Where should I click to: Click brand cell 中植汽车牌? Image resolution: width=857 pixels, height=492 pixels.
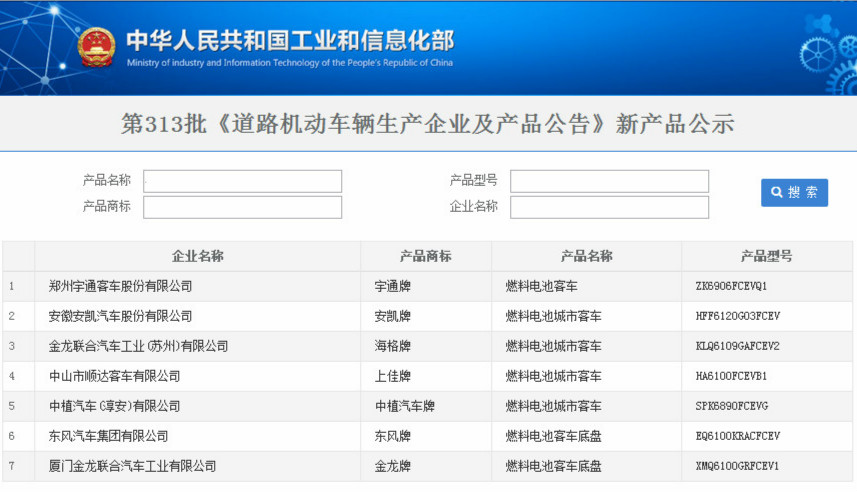click(405, 406)
